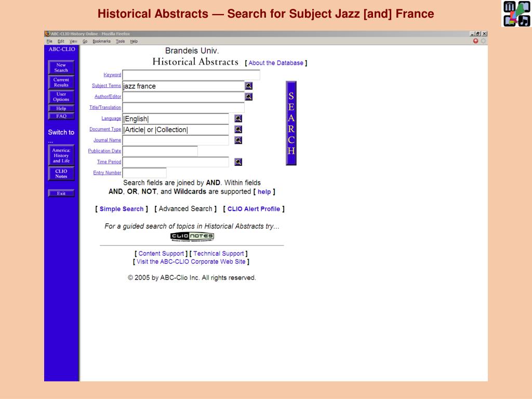Click the Publication Date input field
Screen dimensions: 532x399
tap(160, 151)
